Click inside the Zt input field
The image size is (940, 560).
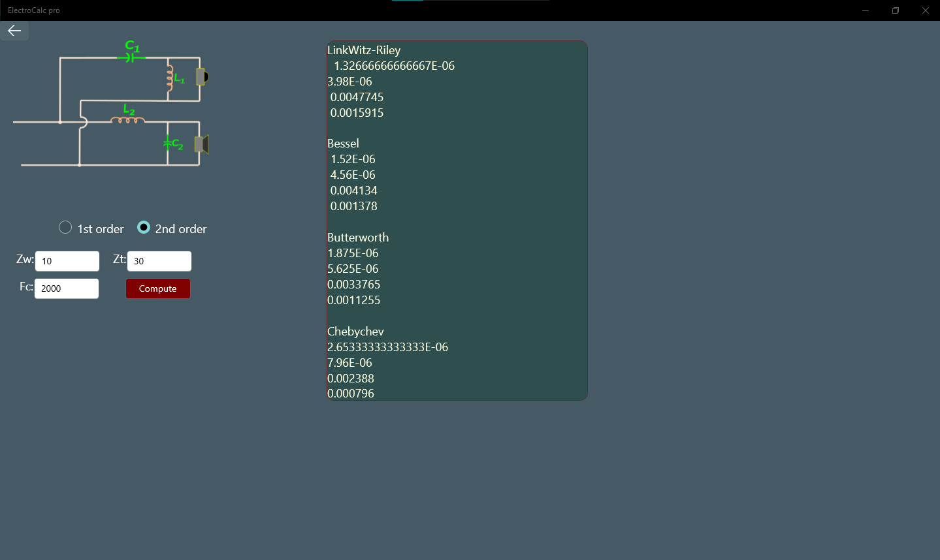point(159,260)
